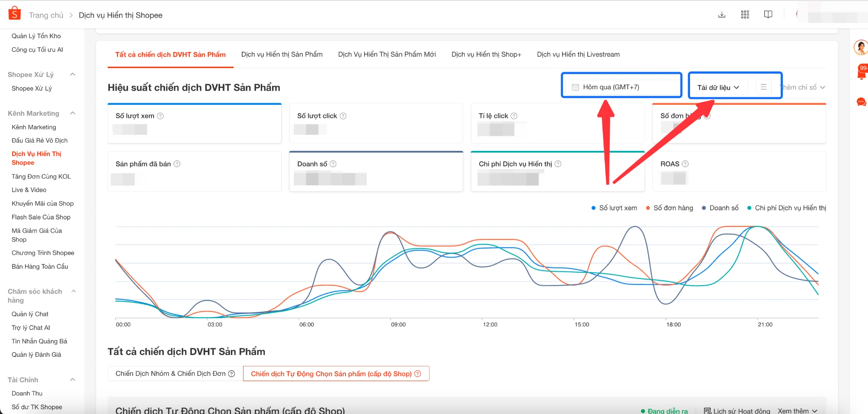The image size is (868, 414).
Task: Toggle the Doanh số metric card
Action: pos(376,171)
